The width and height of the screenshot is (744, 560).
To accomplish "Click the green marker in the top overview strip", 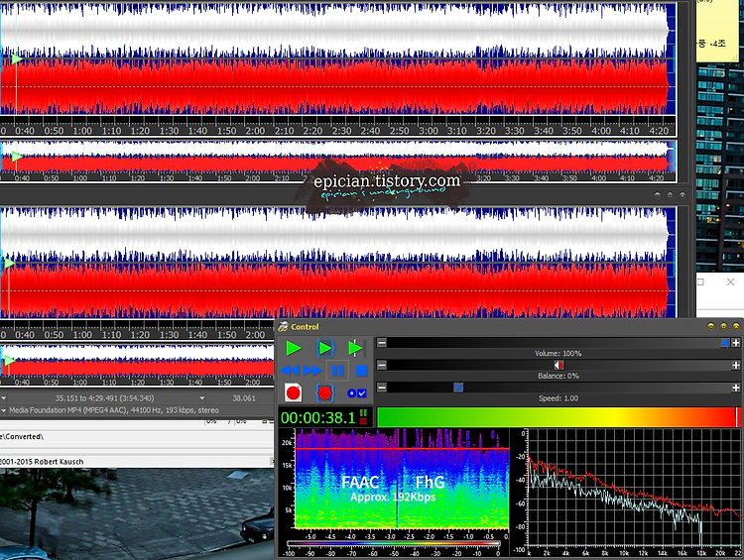I will click(17, 156).
